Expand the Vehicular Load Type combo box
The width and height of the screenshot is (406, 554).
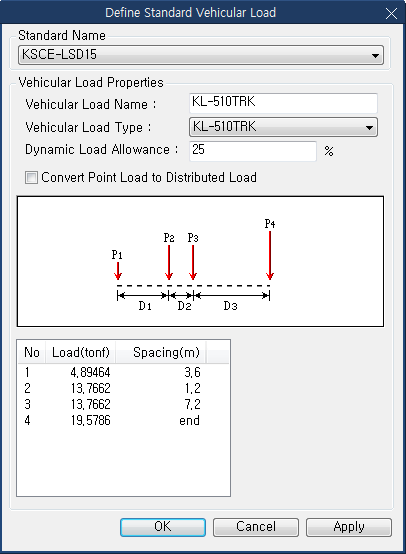tap(283, 127)
